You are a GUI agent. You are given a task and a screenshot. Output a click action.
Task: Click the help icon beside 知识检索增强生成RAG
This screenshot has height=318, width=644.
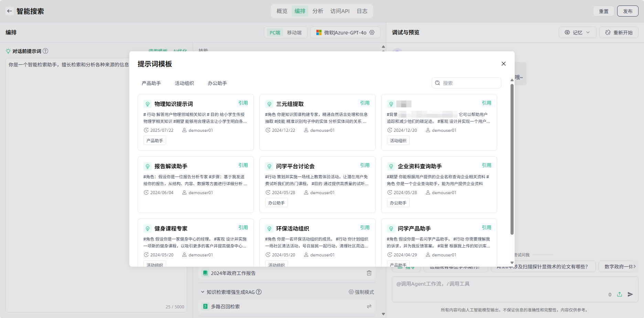259,292
